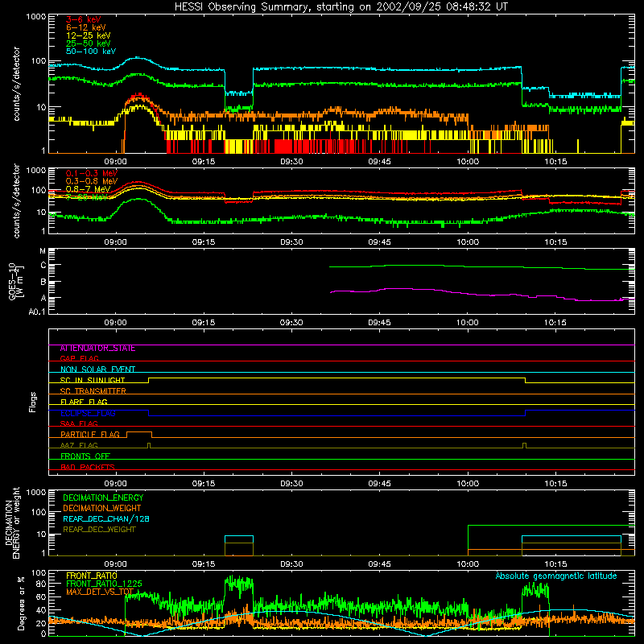644x644 pixels.
Task: Click the 0.3-0.8 MeV legend label
Action: coord(92,181)
